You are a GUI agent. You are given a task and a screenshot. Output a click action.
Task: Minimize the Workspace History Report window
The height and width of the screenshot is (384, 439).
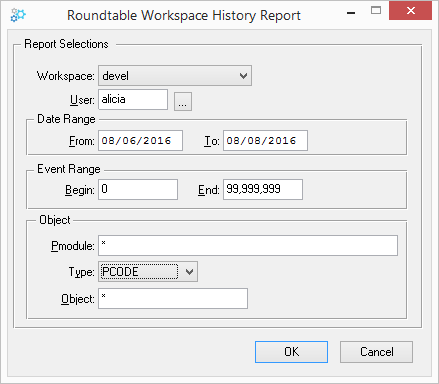351,12
